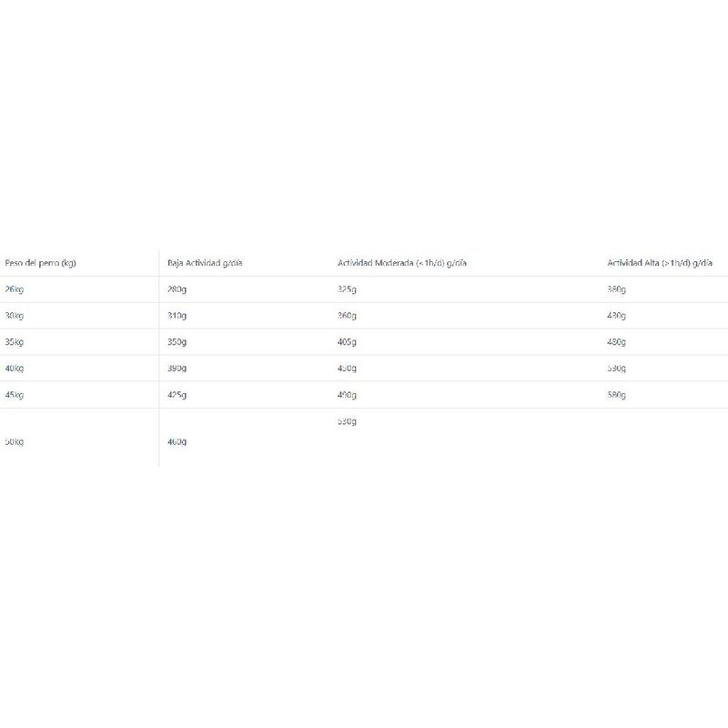Viewport: 728px width, 728px height.
Task: Click the 280g low activity cell
Action: coord(177,289)
